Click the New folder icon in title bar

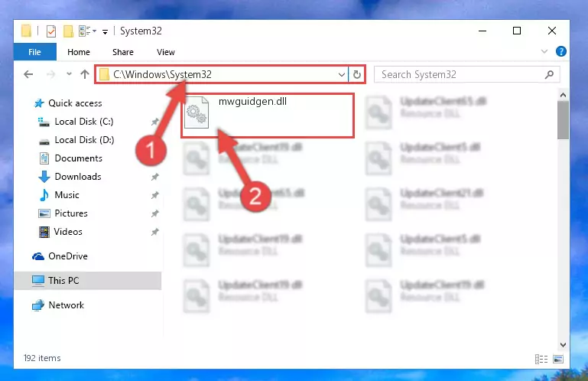(68, 31)
